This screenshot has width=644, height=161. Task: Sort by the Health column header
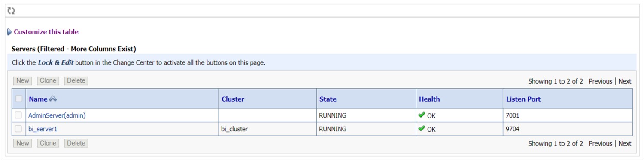pyautogui.click(x=429, y=99)
